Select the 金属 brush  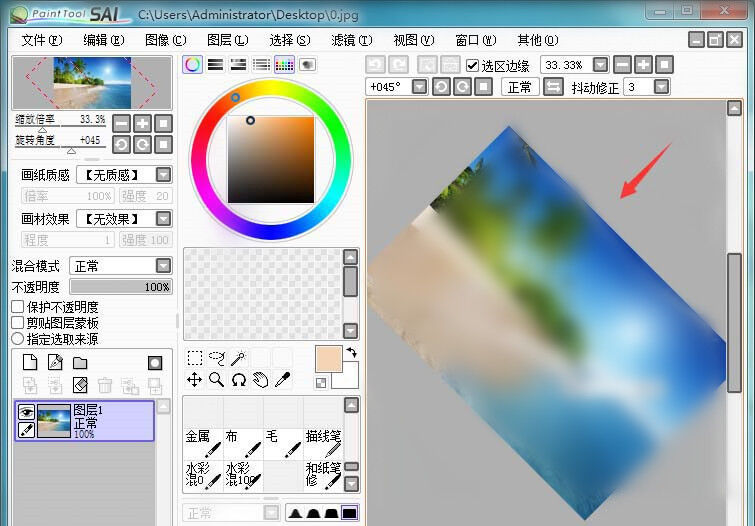(x=203, y=444)
